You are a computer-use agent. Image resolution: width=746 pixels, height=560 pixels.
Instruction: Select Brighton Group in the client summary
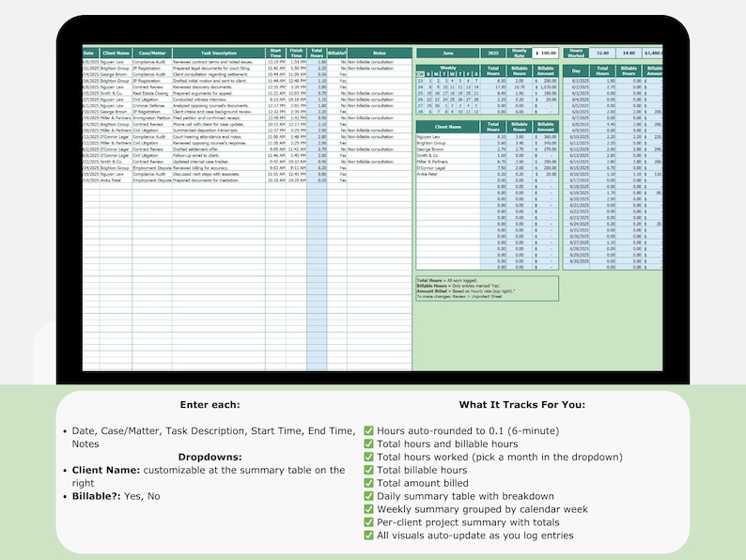click(448, 143)
